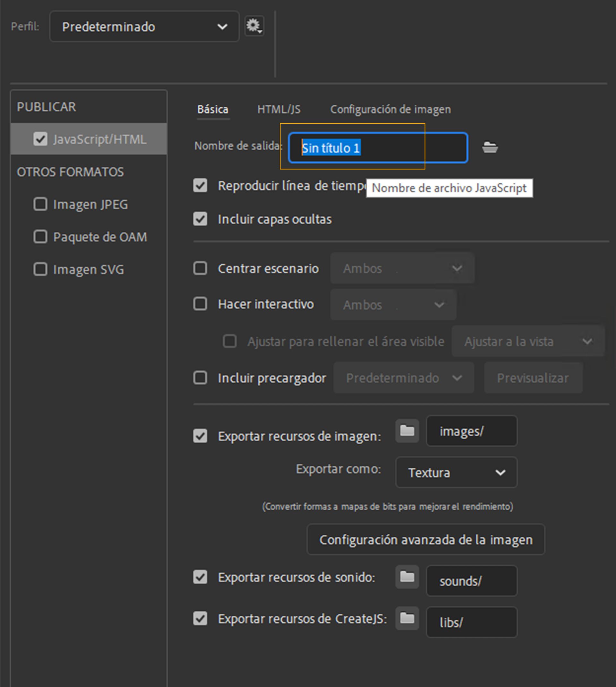The width and height of the screenshot is (616, 687).
Task: Check Imagen JPEG under Otros formatos
Action: [x=40, y=204]
